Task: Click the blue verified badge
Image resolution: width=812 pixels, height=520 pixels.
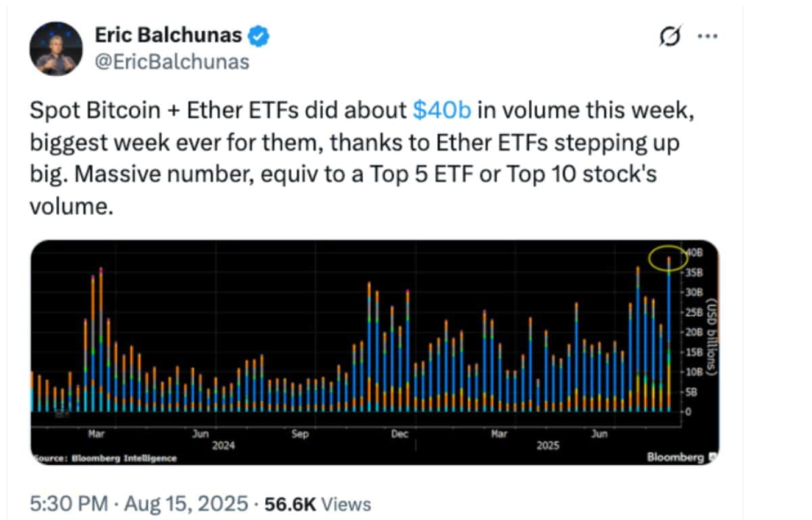Action: [259, 36]
